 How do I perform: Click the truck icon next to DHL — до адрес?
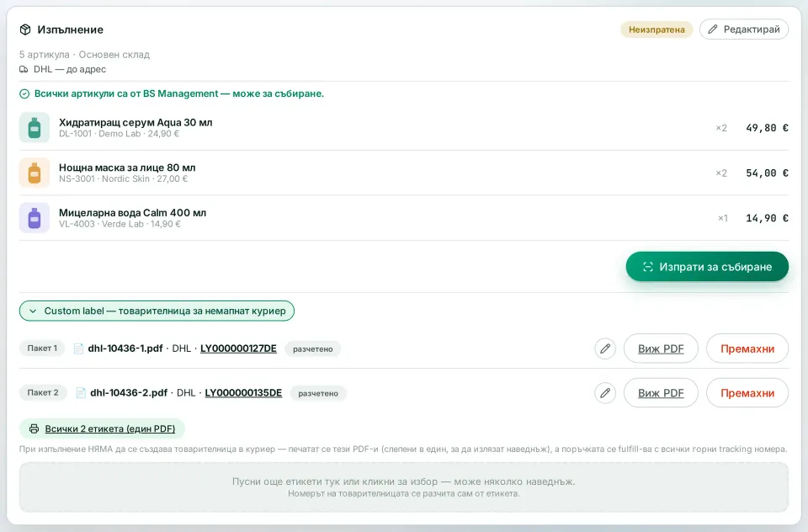point(24,70)
